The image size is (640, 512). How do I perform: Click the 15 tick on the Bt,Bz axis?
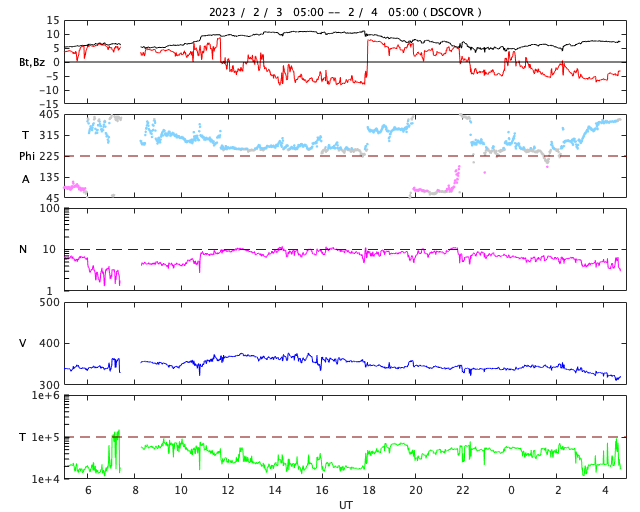click(53, 20)
